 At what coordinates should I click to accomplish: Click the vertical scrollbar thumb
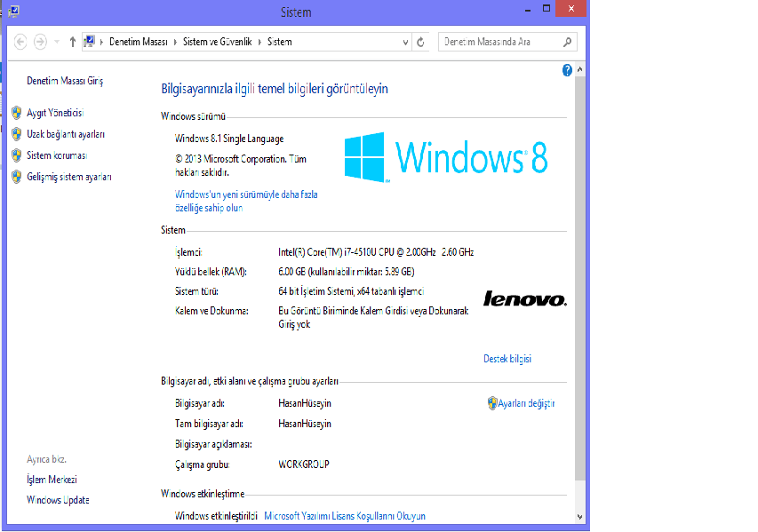click(579, 278)
